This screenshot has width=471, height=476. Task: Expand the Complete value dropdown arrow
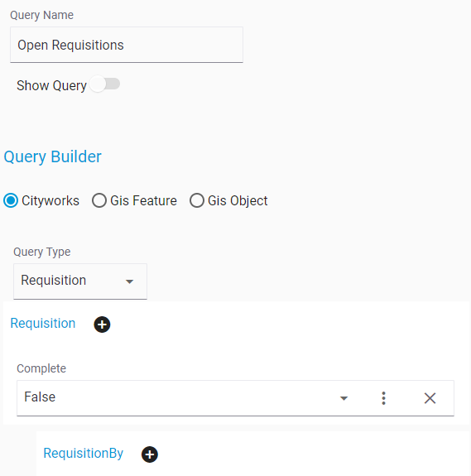point(344,398)
